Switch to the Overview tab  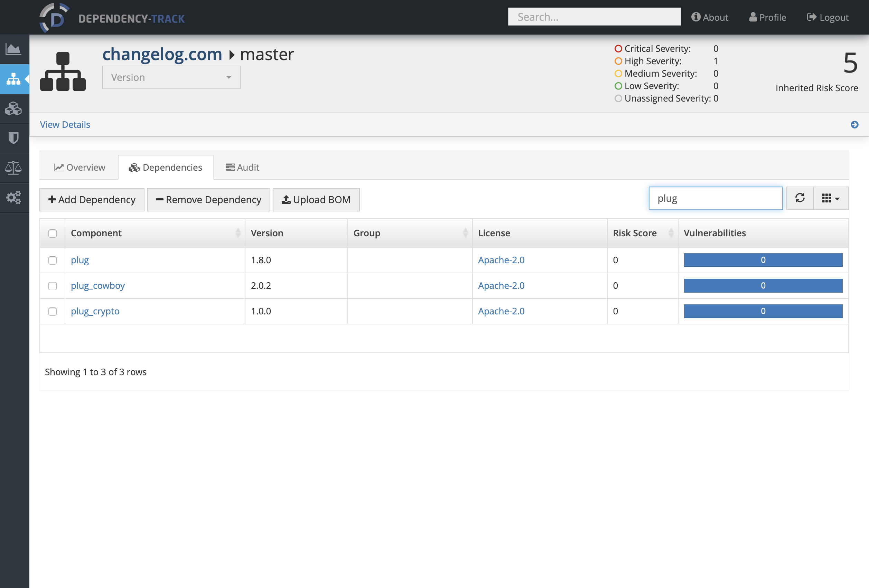[x=80, y=167]
